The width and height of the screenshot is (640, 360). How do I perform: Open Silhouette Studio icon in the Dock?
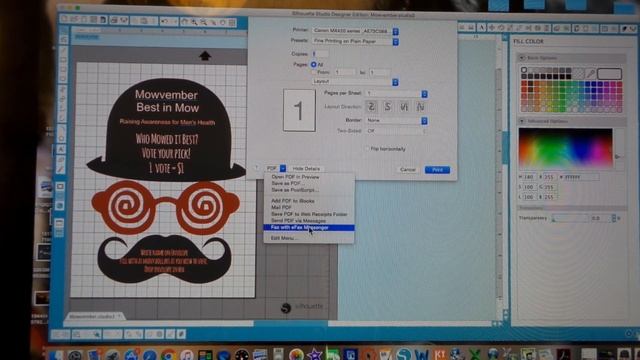403,355
